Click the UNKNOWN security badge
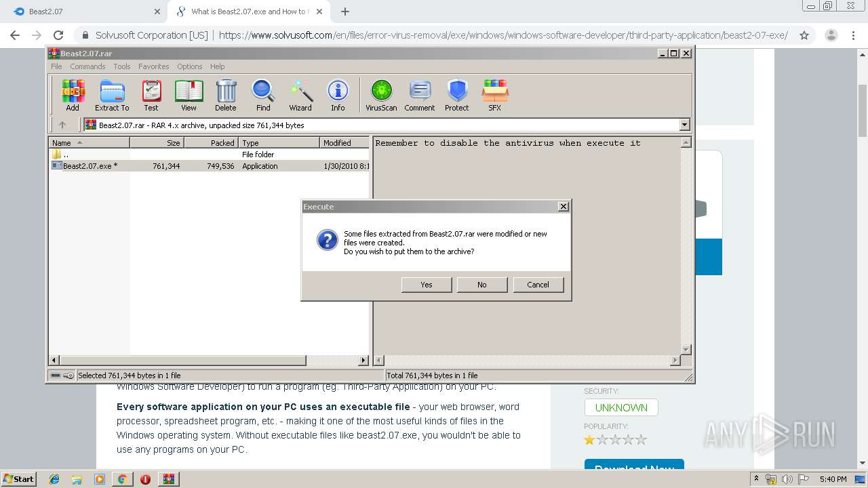868x488 pixels. point(621,407)
